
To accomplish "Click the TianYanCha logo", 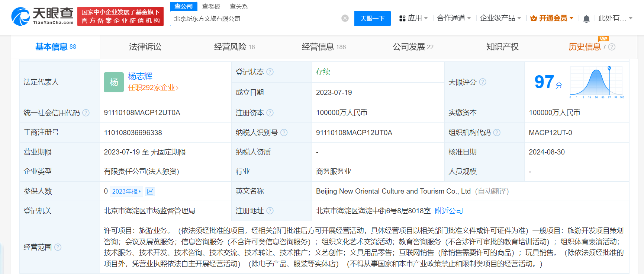I will tap(42, 16).
